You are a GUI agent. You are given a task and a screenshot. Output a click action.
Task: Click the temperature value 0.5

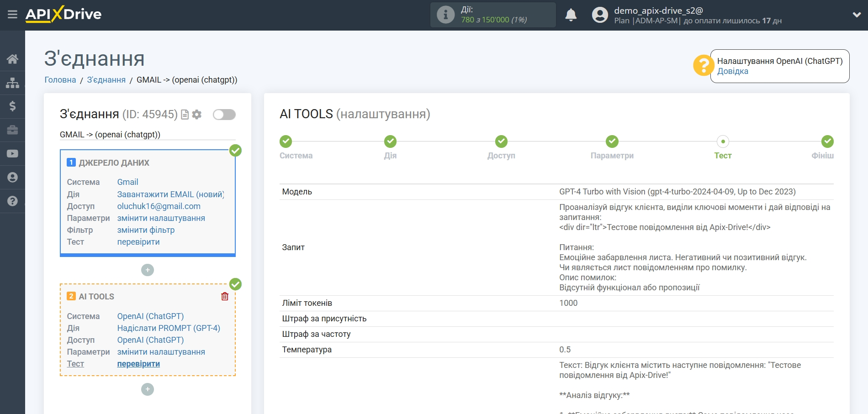click(x=565, y=350)
